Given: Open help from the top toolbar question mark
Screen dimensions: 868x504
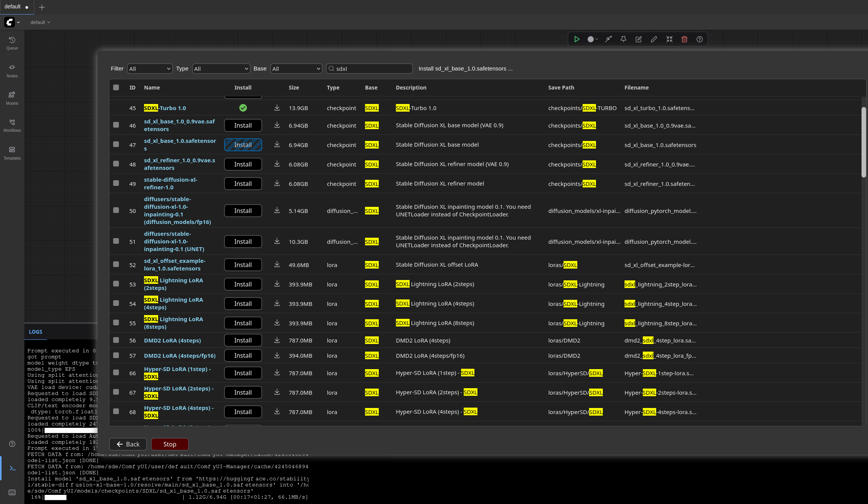Looking at the screenshot, I should [700, 39].
